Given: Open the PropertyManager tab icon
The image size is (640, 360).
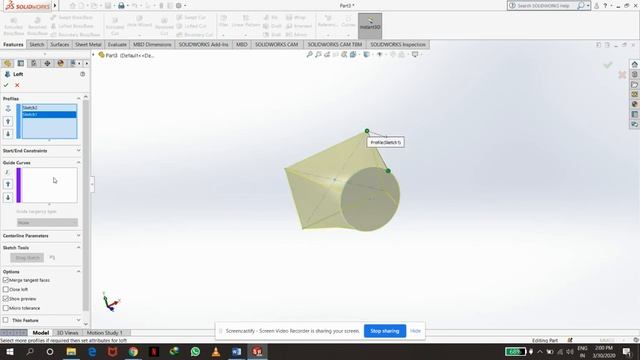Looking at the screenshot, I should [x=20, y=63].
